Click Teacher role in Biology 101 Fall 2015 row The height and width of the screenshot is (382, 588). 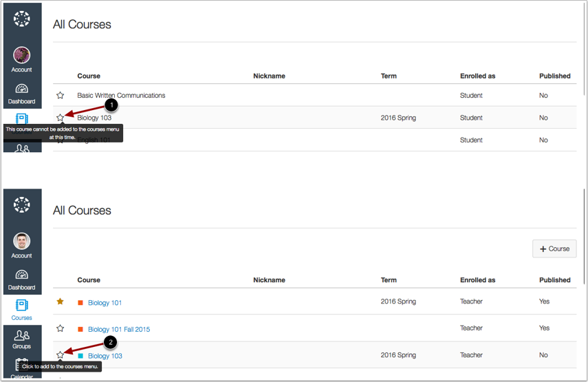coord(471,328)
